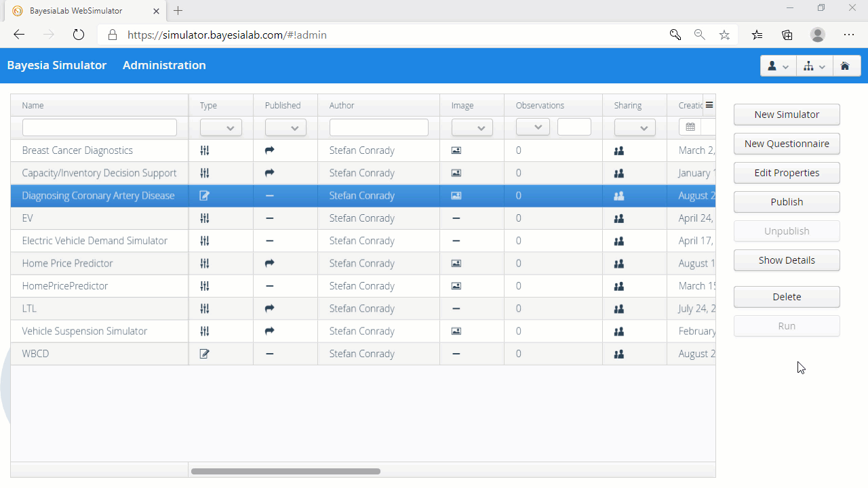Click questionnaire type icon in WBCD row

205,354
